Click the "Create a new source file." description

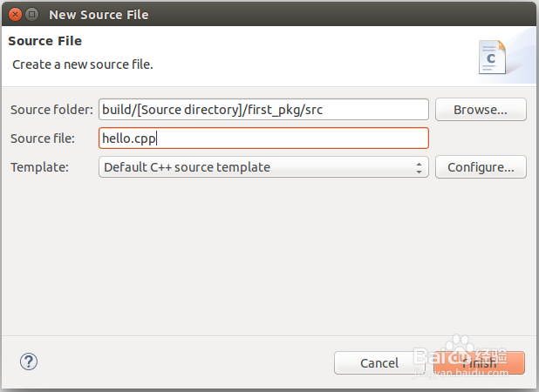(83, 64)
